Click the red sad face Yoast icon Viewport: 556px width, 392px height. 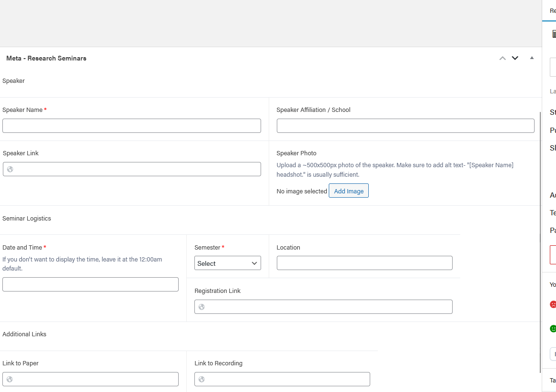pos(553,304)
